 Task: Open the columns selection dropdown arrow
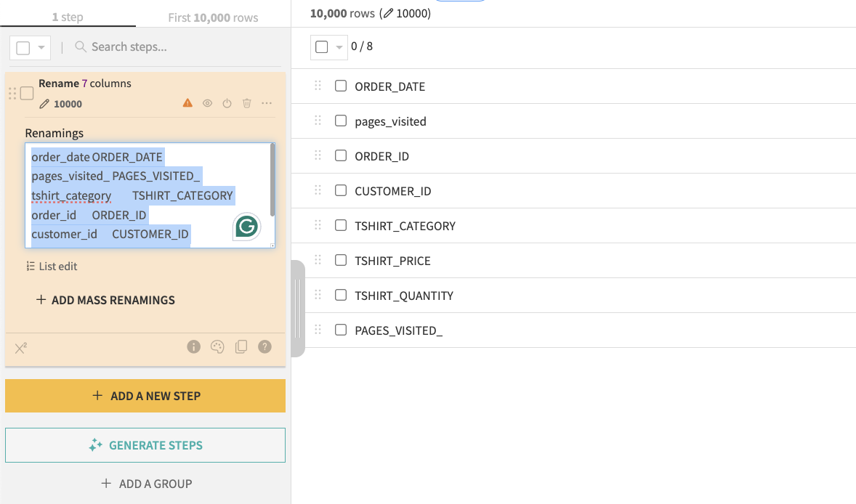click(x=339, y=47)
